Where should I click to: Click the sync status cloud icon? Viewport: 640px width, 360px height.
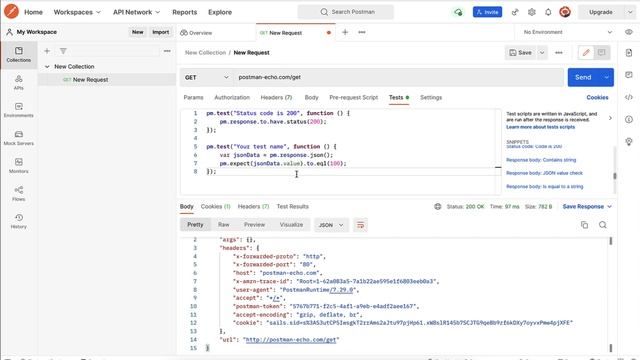[x=458, y=12]
